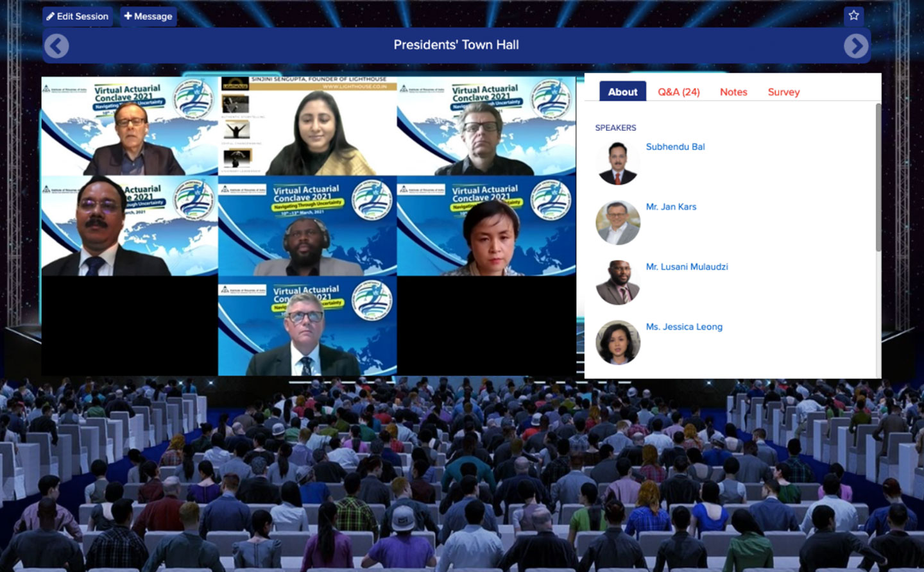Screen dimensions: 924x572
Task: Toggle the favorite star icon
Action: [x=853, y=15]
